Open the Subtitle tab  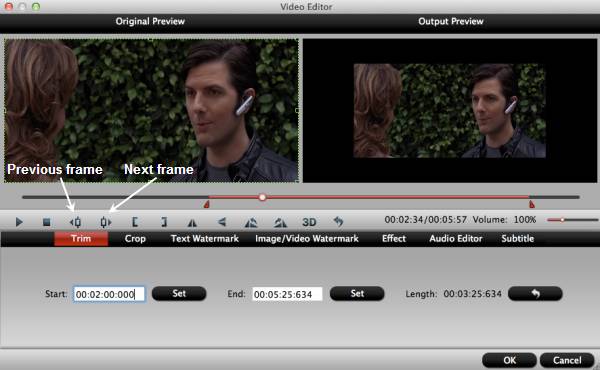click(x=518, y=239)
